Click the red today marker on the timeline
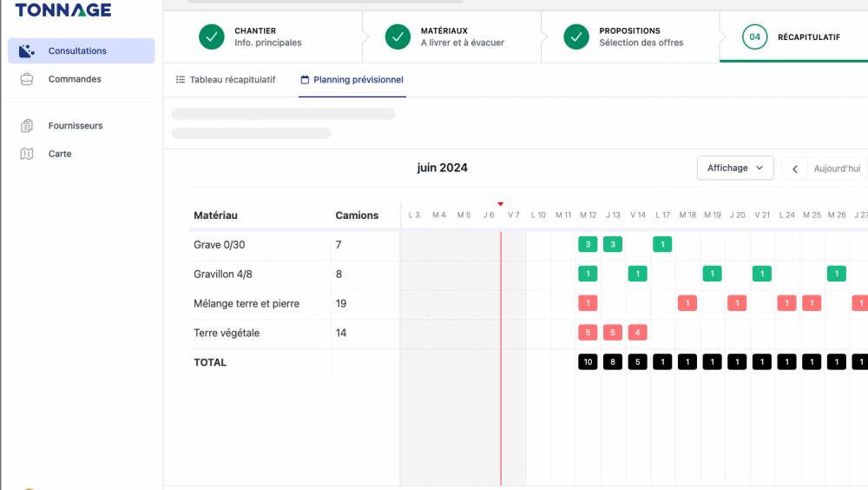 501,203
